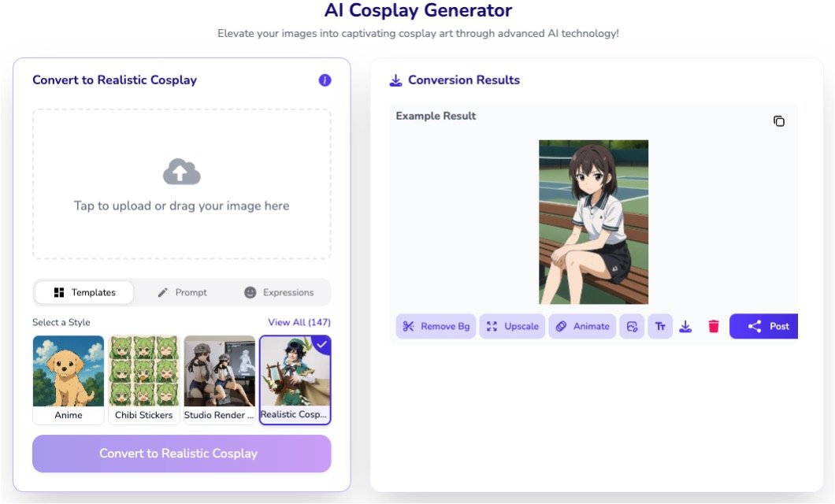Switch to the Prompt tab
The image size is (835, 504).
coord(182,292)
